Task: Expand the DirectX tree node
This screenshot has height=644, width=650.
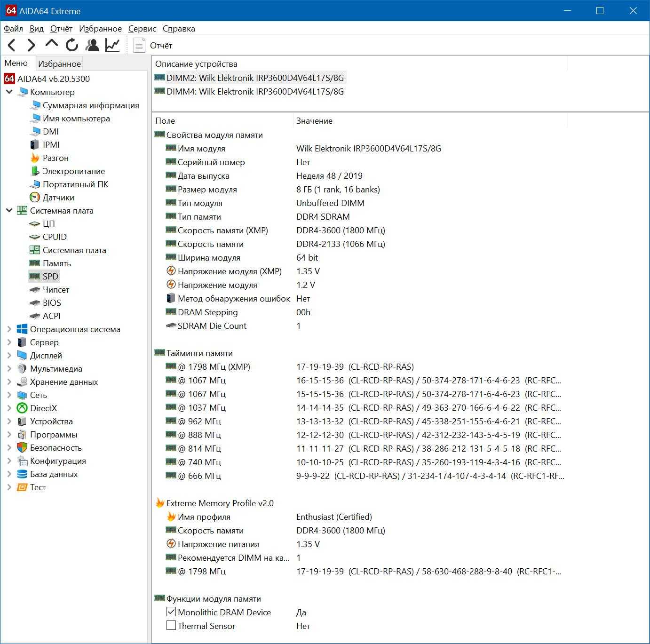Action: (9, 408)
